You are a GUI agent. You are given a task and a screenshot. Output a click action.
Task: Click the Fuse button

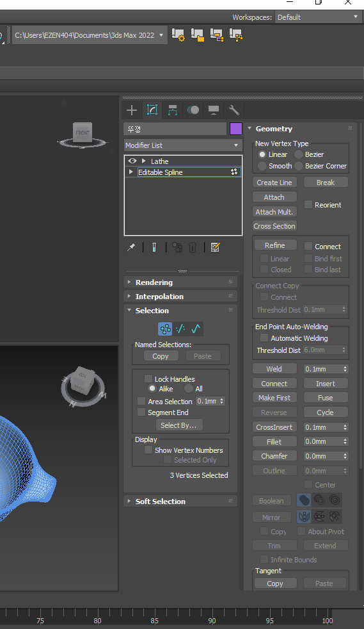tap(326, 398)
